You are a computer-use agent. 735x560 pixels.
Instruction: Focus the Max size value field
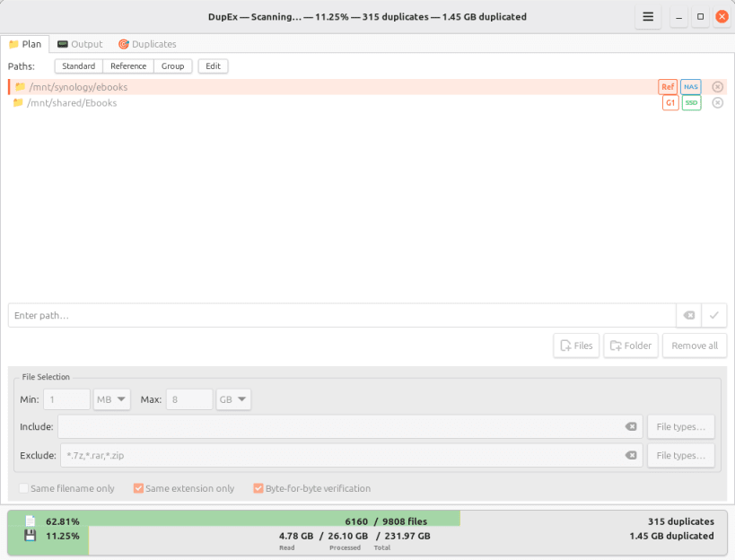pyautogui.click(x=189, y=399)
